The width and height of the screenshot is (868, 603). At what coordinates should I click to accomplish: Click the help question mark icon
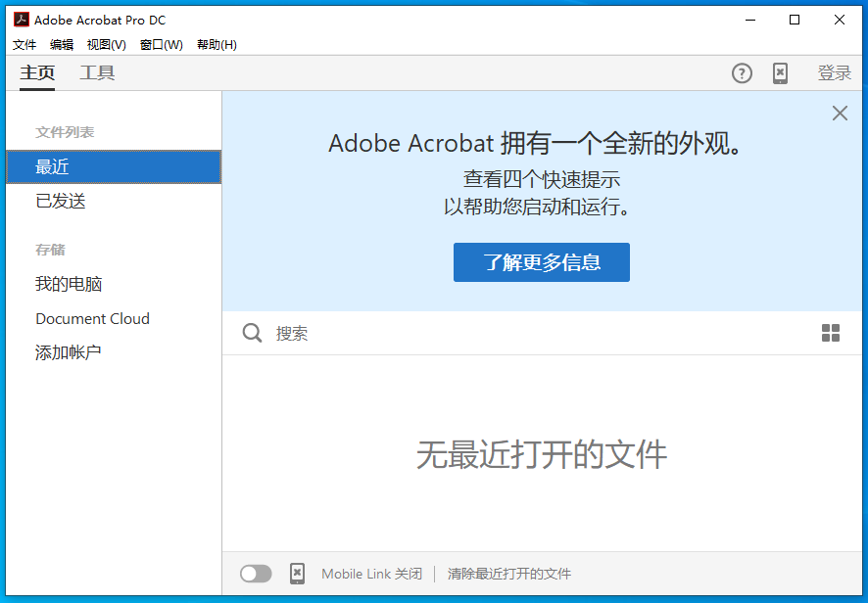[x=742, y=73]
